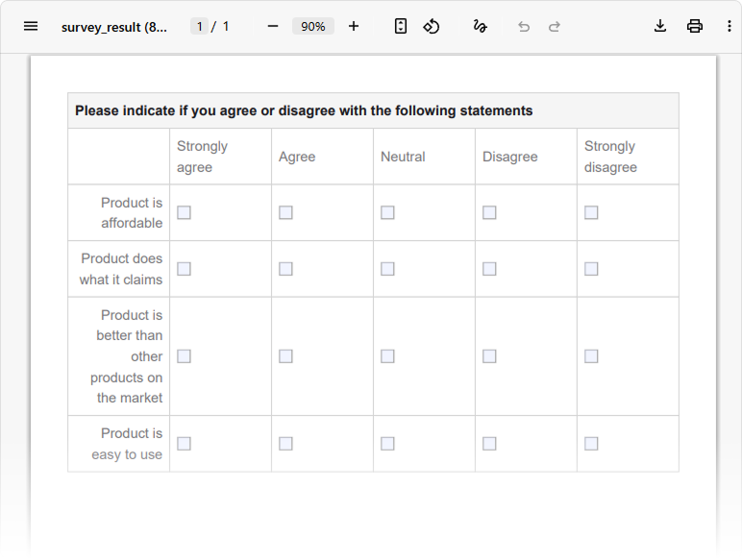Check Strongly disagree for Product is easy to use
Viewport: 742px width, 560px height.
[591, 444]
